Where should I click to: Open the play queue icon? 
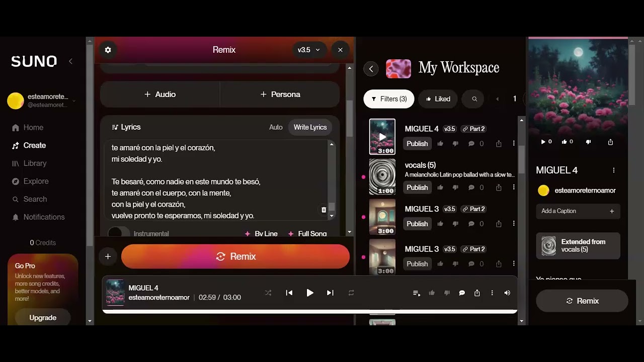(x=417, y=293)
